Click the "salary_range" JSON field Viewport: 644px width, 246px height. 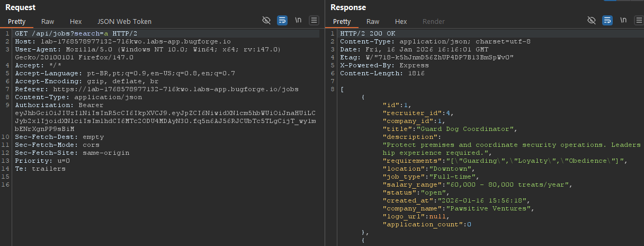point(477,184)
